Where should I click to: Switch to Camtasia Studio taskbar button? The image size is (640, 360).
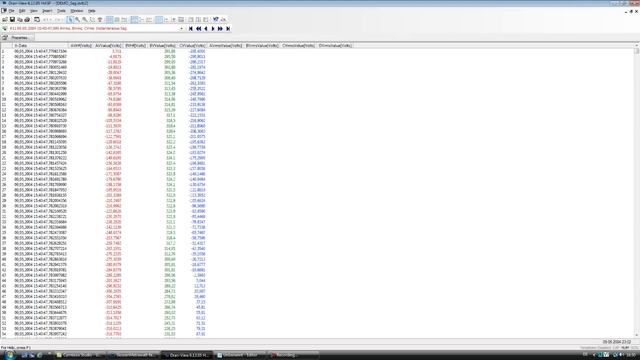tap(80, 355)
